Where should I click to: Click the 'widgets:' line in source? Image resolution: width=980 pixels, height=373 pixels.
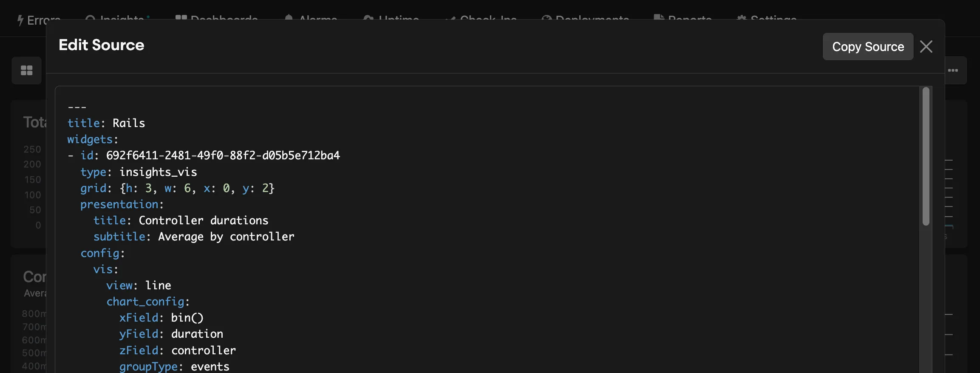pos(93,139)
